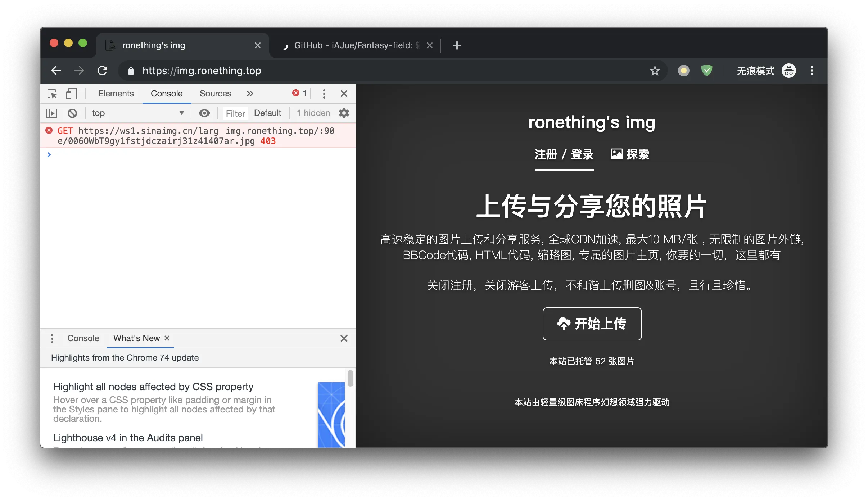
Task: Click the drawer vertical scrollbar
Action: pyautogui.click(x=350, y=379)
